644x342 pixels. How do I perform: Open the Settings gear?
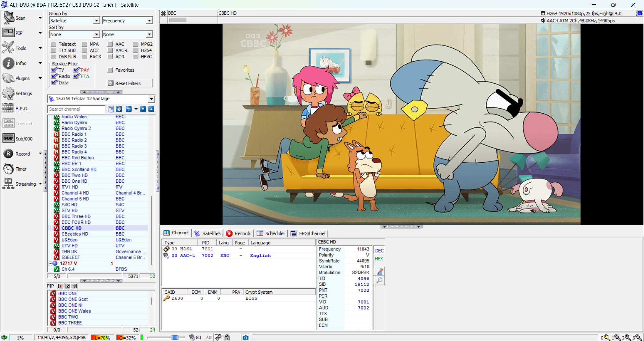pyautogui.click(x=17, y=93)
